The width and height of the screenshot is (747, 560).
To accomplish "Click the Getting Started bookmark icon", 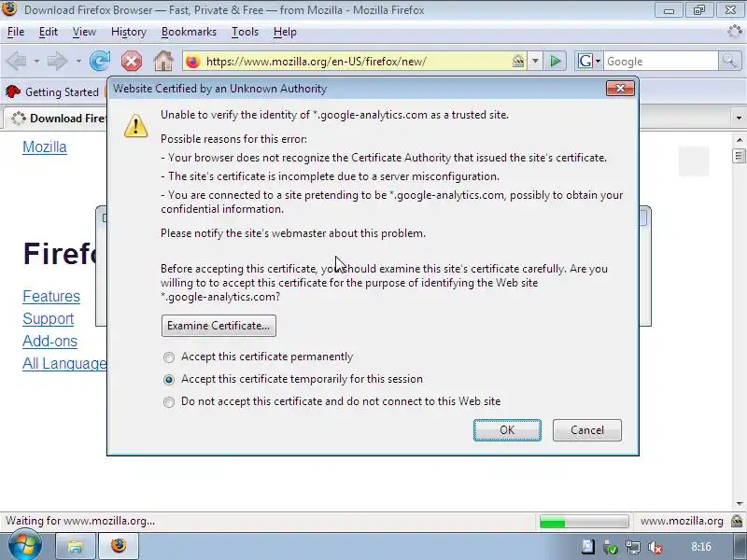I will click(x=13, y=91).
